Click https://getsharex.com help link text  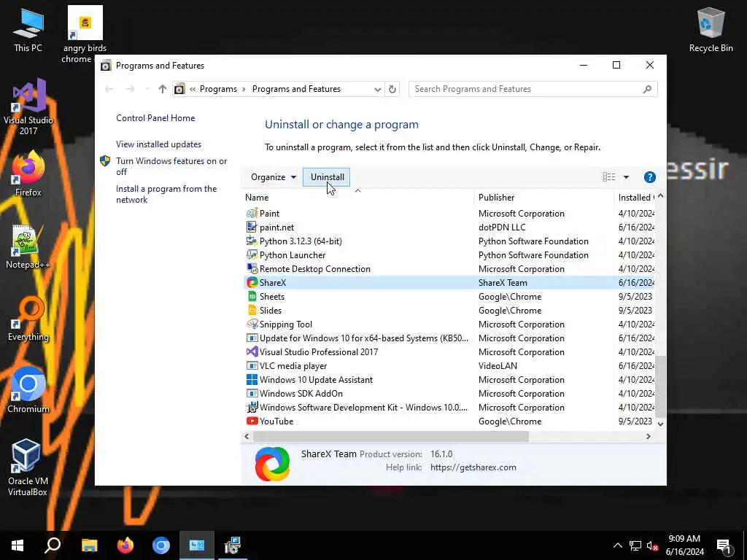click(x=473, y=467)
